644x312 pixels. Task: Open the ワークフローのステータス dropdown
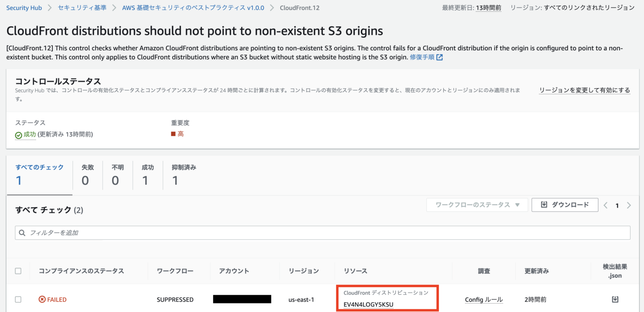(x=477, y=205)
